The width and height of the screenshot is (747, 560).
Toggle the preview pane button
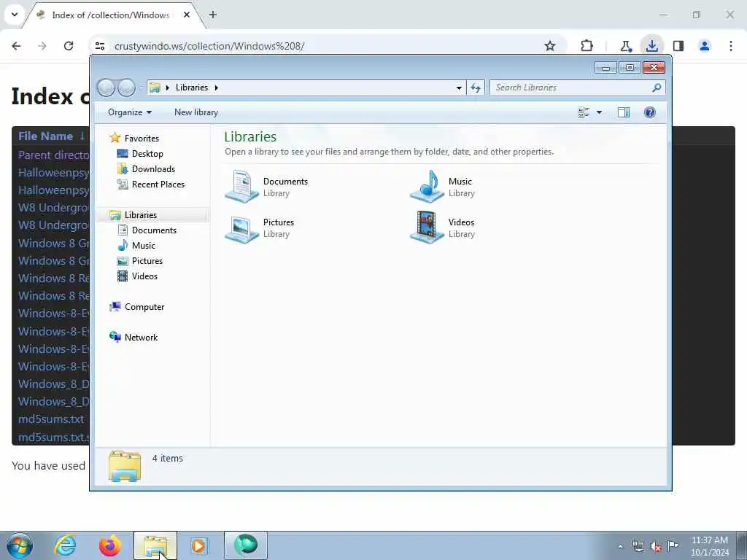pos(624,112)
